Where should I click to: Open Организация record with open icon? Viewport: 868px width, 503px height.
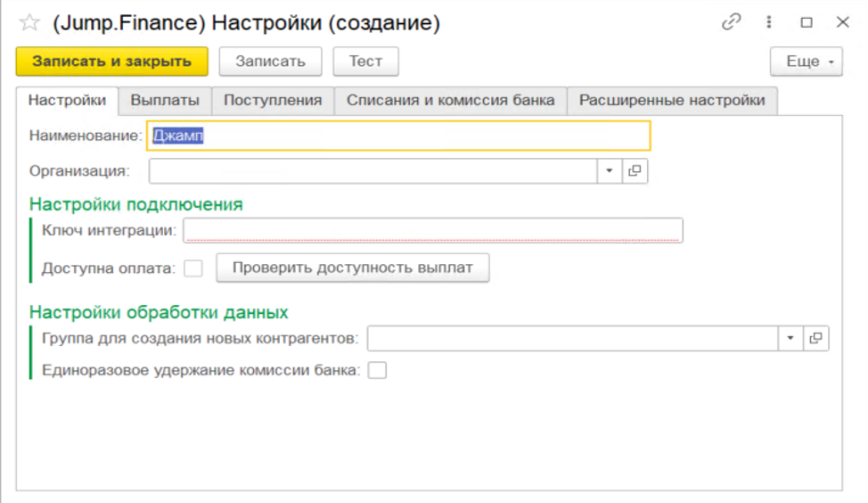pos(635,170)
